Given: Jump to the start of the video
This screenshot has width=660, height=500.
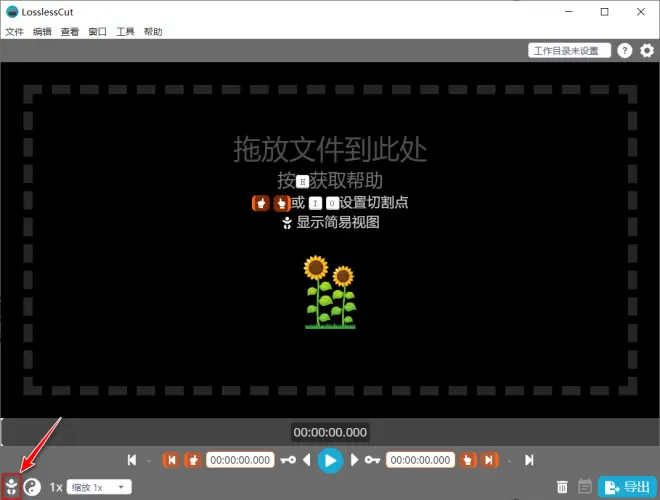Looking at the screenshot, I should 132,460.
